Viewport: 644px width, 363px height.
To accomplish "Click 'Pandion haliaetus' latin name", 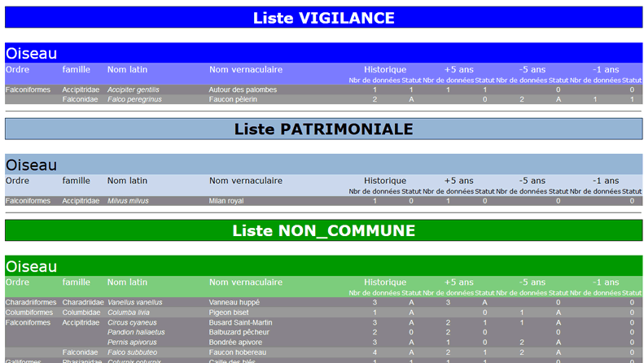I will click(136, 332).
